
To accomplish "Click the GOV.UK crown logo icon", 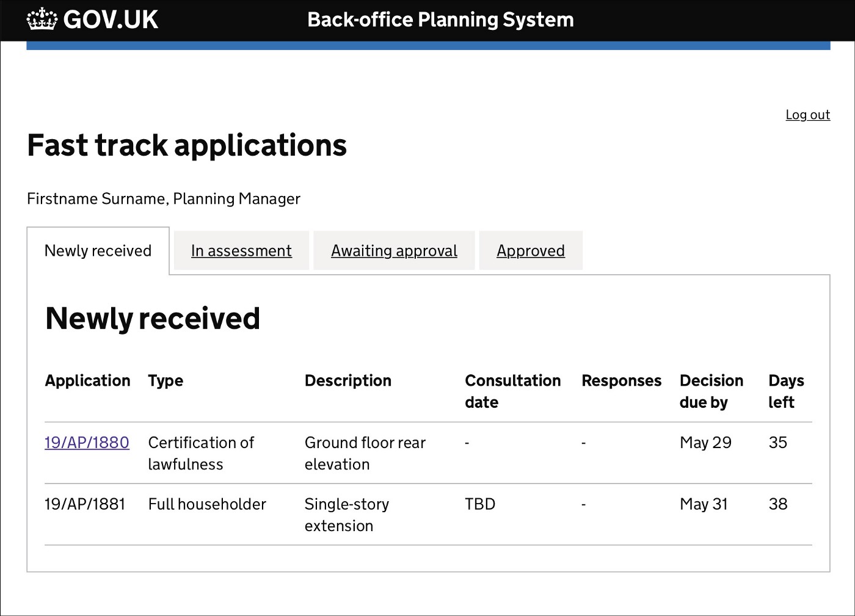I will pyautogui.click(x=42, y=20).
